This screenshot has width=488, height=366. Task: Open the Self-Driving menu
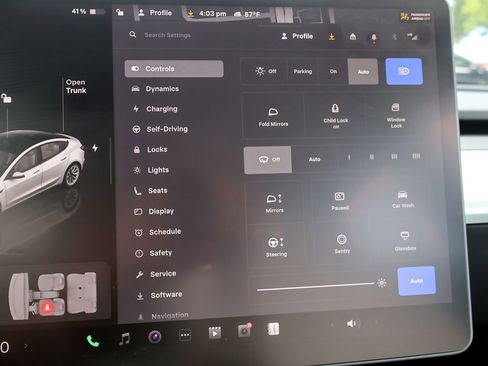coord(160,129)
